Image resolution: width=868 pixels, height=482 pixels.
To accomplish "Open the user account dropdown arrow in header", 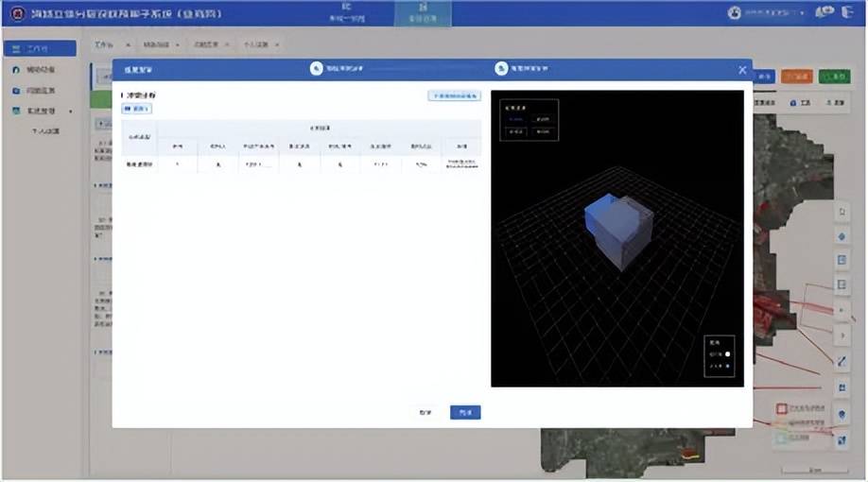I will click(802, 13).
